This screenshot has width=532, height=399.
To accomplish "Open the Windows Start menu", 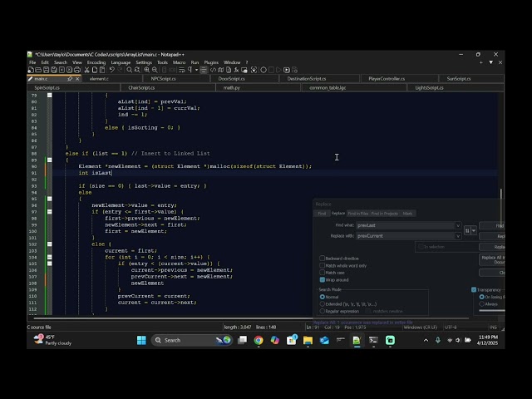I will (141, 340).
